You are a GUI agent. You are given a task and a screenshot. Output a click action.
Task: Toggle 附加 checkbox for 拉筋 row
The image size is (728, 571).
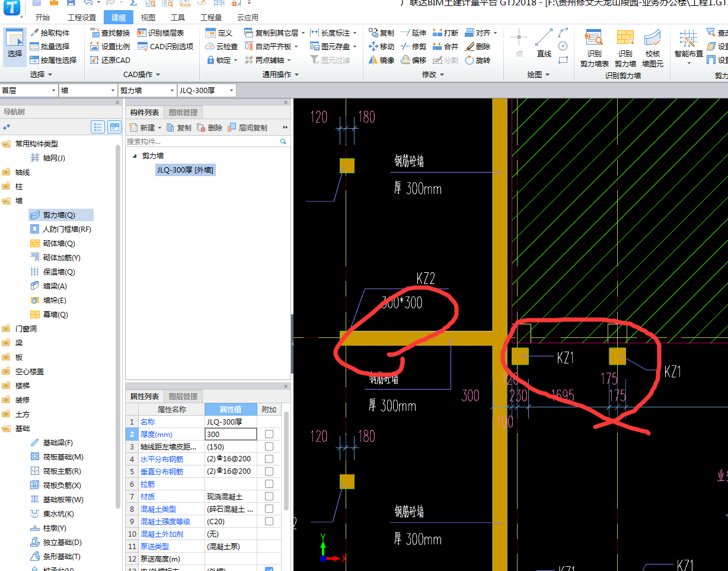[269, 484]
